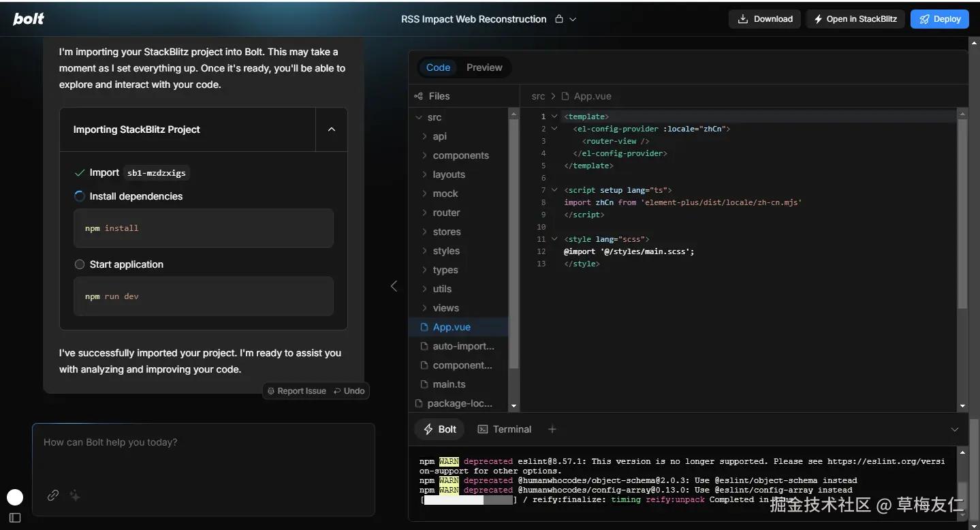Image resolution: width=980 pixels, height=530 pixels.
Task: Click src in the breadcrumb
Action: click(x=538, y=97)
